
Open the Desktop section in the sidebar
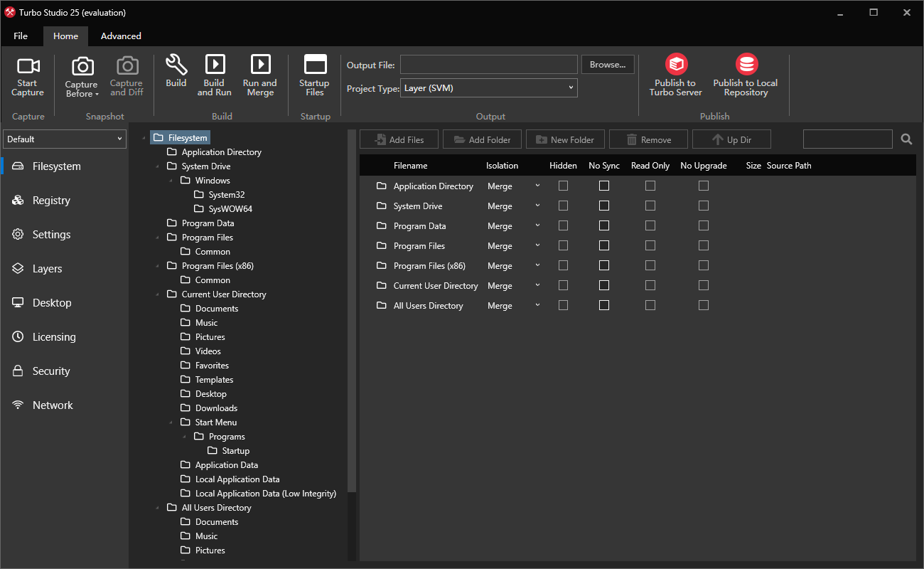pyautogui.click(x=65, y=303)
